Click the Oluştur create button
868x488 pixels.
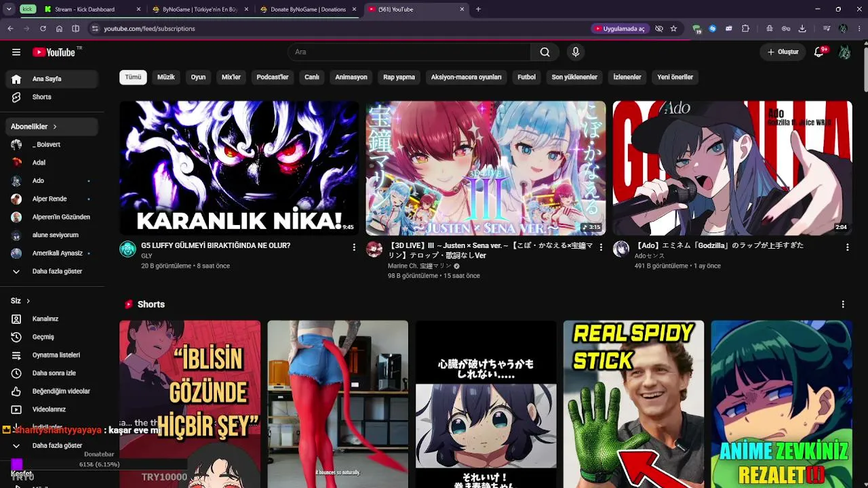point(783,52)
